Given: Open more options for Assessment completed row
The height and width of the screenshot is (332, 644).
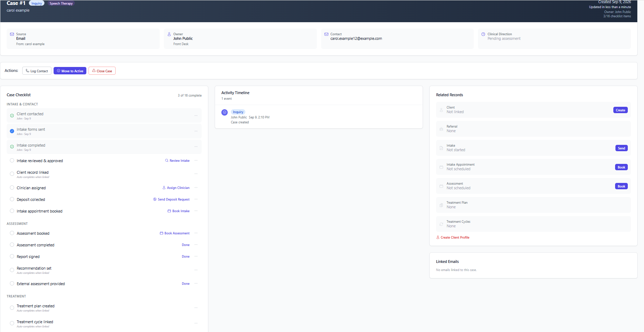Looking at the screenshot, I should pyautogui.click(x=196, y=245).
